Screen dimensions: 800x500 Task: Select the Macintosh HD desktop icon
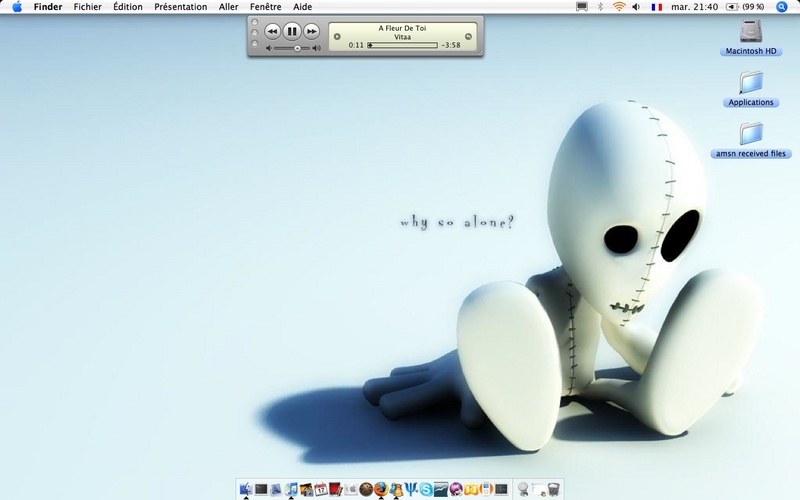[x=751, y=38]
